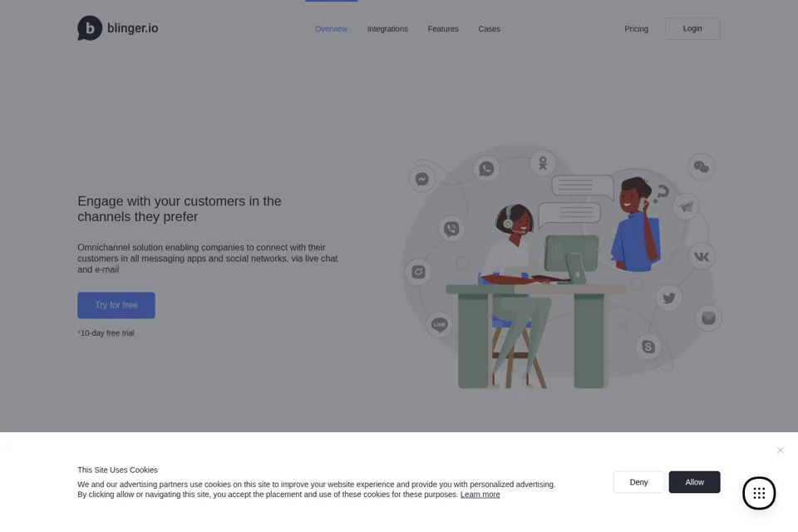Click 'This Site Uses Cookies' heading
Viewport: 798px width, 532px height.
117,470
